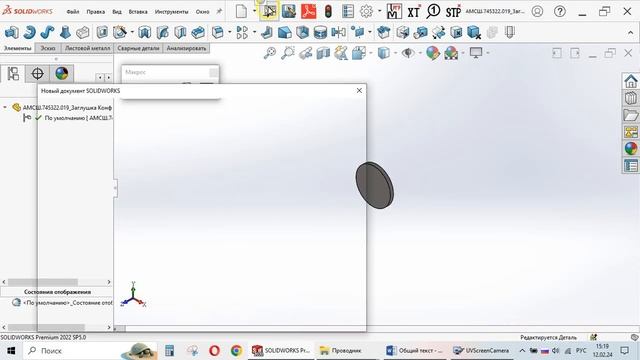The height and width of the screenshot is (360, 640).
Task: Open Design Library in task pane
Action: 631,98
